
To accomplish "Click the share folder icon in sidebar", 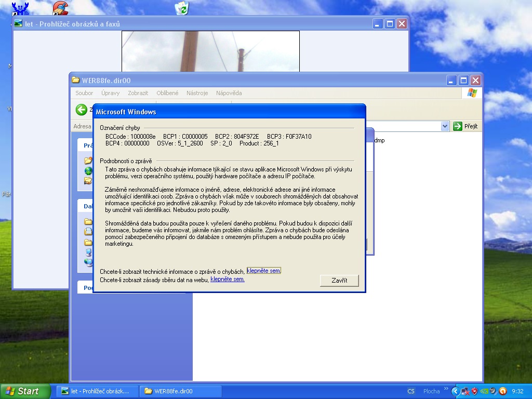I will [x=88, y=180].
